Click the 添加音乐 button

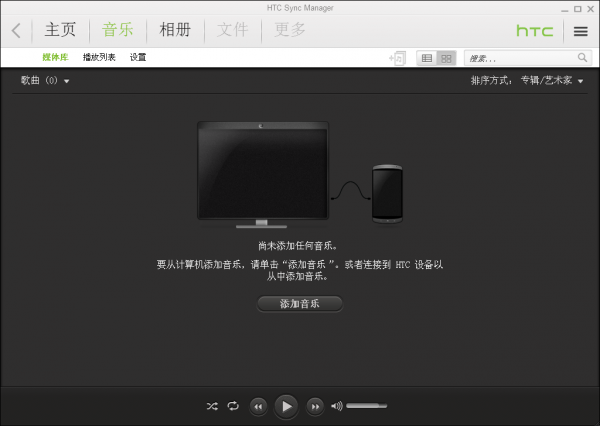point(300,304)
